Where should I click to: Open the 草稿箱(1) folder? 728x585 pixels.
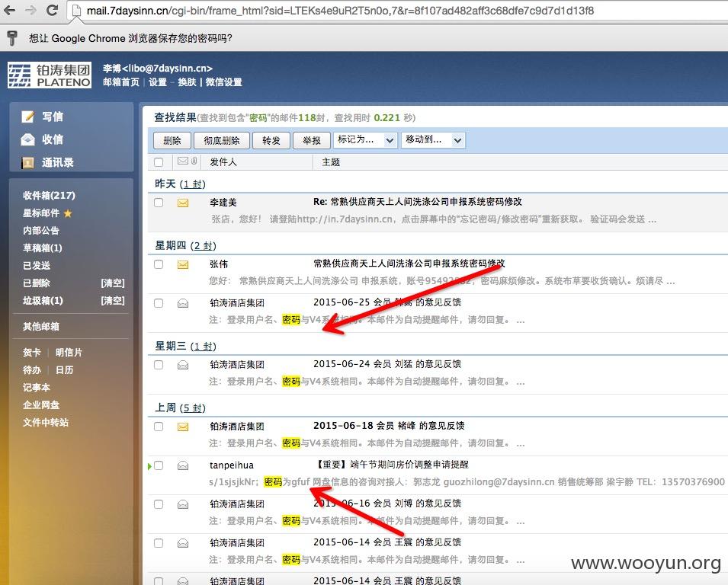43,248
